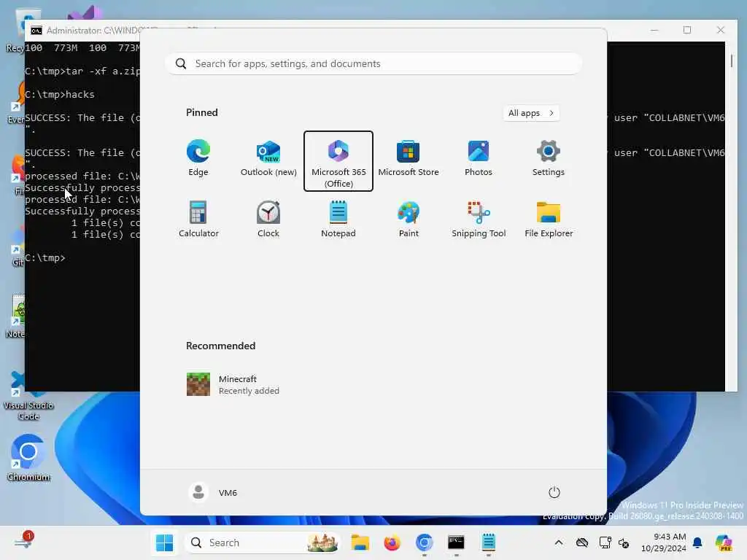Open the 9:43 AM clock and date

pyautogui.click(x=663, y=542)
